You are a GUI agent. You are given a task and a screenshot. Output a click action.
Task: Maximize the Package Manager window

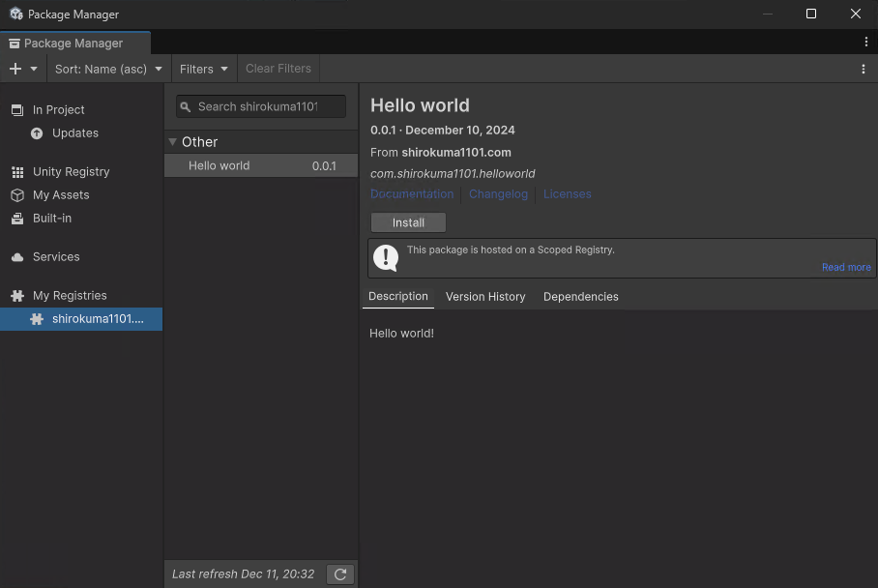[811, 14]
